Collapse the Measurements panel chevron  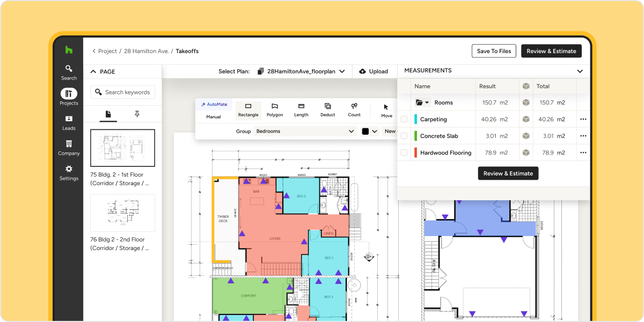click(x=580, y=71)
